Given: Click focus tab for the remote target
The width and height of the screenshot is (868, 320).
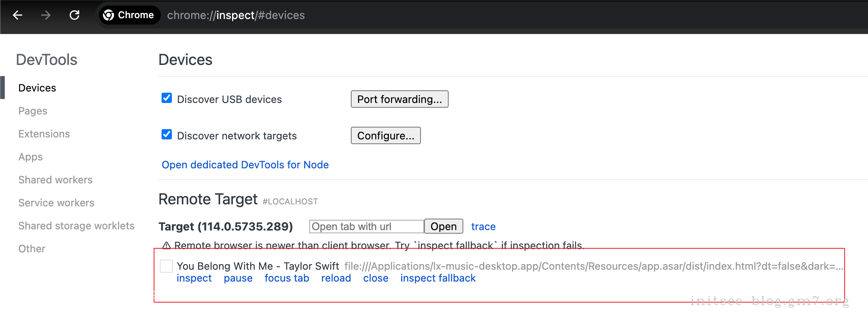Looking at the screenshot, I should pyautogui.click(x=287, y=278).
